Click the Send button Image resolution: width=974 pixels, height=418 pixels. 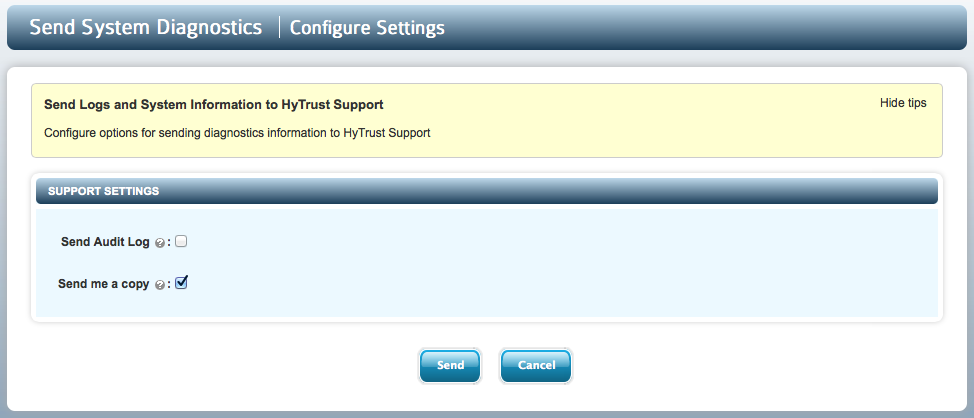[x=450, y=366]
